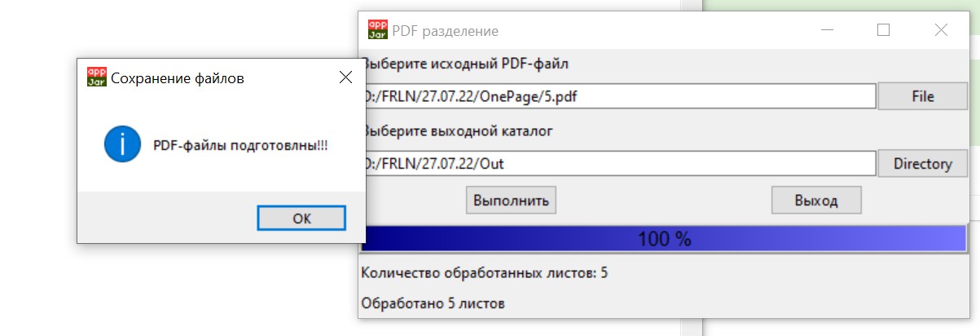Viewport: 980px width, 336px height.
Task: Close the PDF разделение window
Action: pos(941,30)
